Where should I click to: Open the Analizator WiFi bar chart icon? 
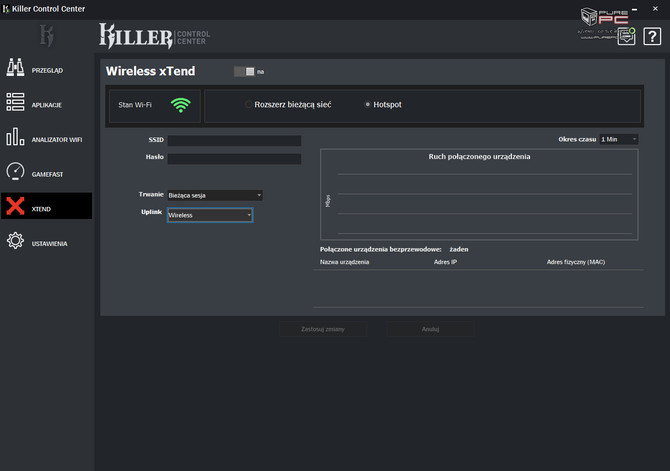15,137
